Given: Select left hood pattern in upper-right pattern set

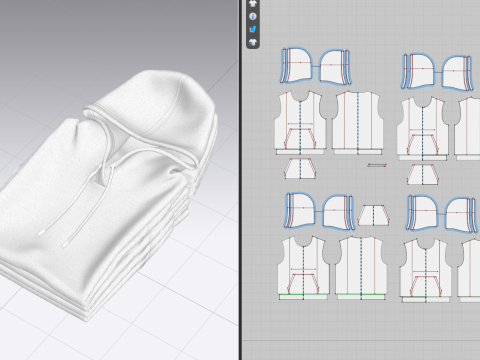Looking at the screenshot, I should [423, 71].
